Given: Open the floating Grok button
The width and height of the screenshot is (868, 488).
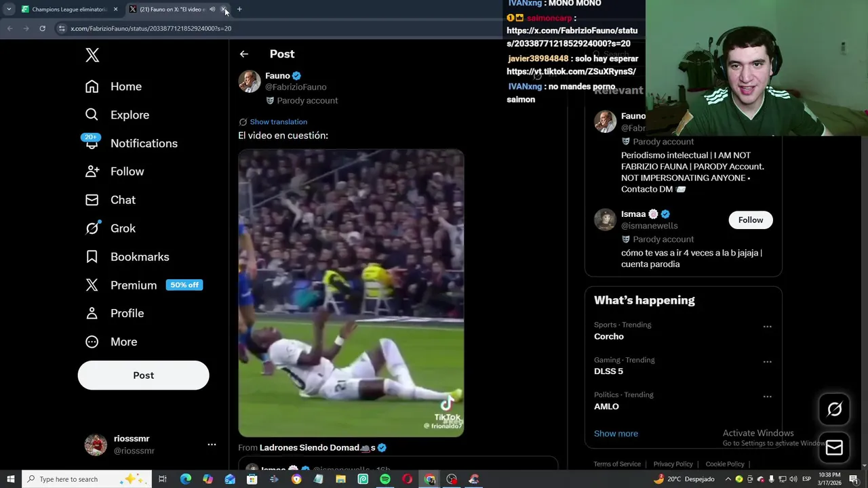Looking at the screenshot, I should 834,409.
